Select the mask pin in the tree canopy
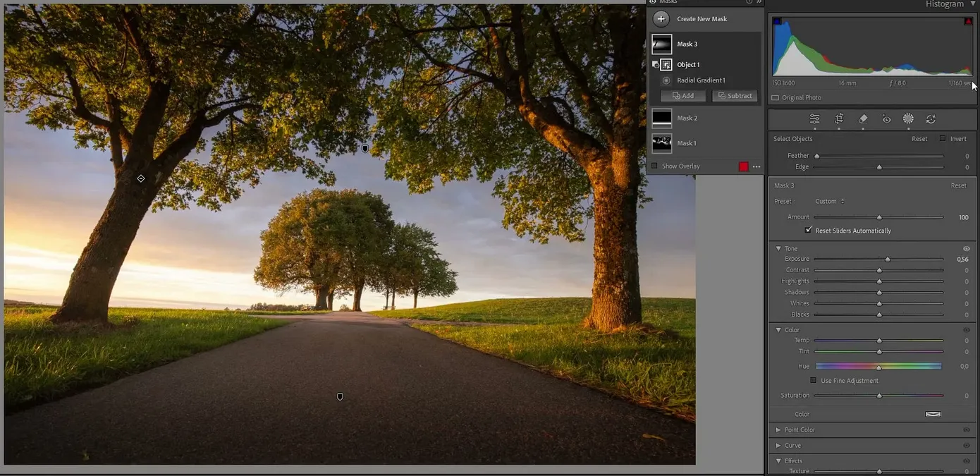The height and width of the screenshot is (476, 980). (365, 149)
